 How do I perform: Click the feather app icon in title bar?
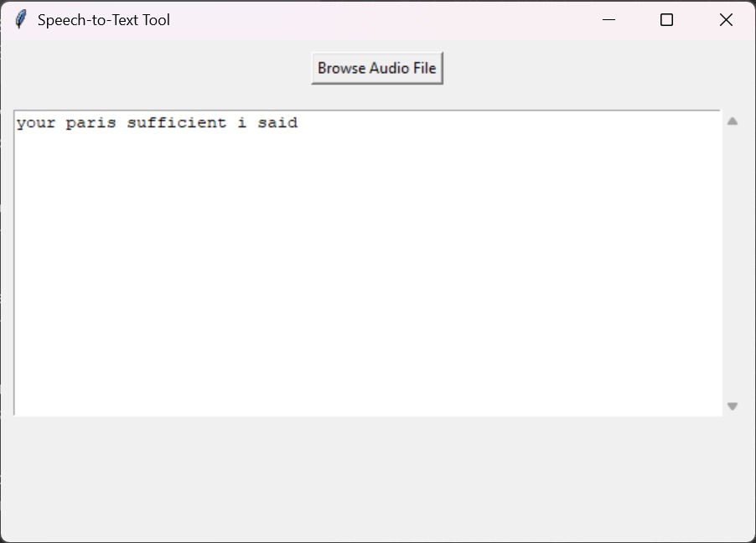point(21,20)
